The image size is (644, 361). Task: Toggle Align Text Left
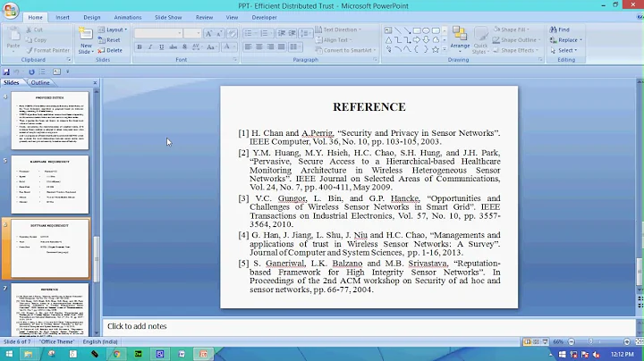point(248,47)
